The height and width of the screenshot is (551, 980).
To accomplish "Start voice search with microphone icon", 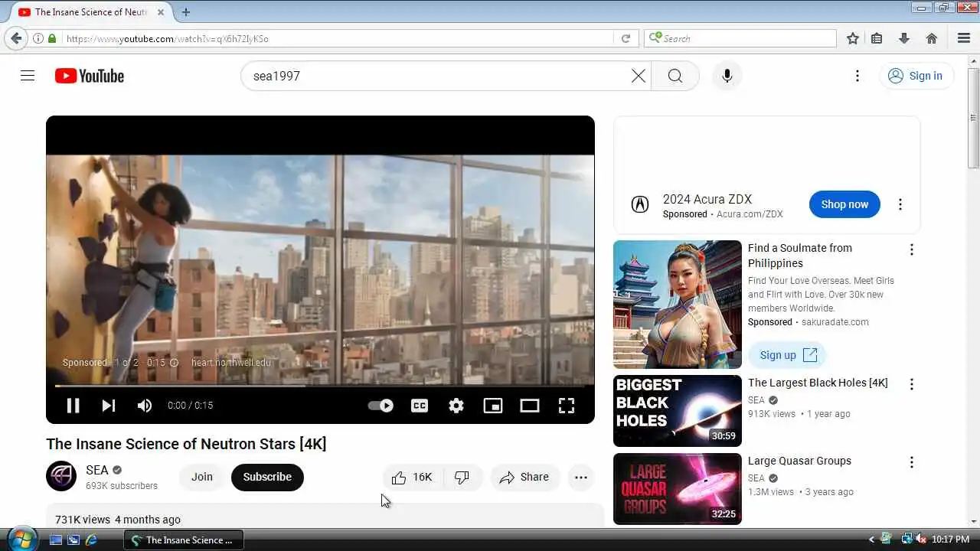I will tap(727, 76).
